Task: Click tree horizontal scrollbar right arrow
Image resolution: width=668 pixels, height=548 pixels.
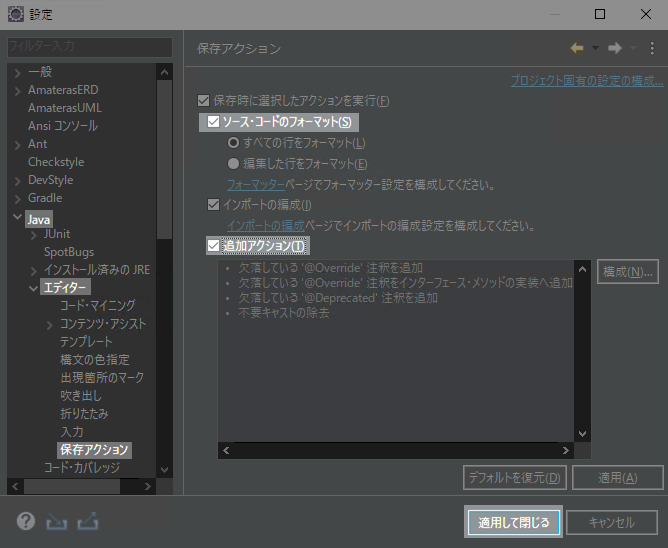Action: point(148,486)
